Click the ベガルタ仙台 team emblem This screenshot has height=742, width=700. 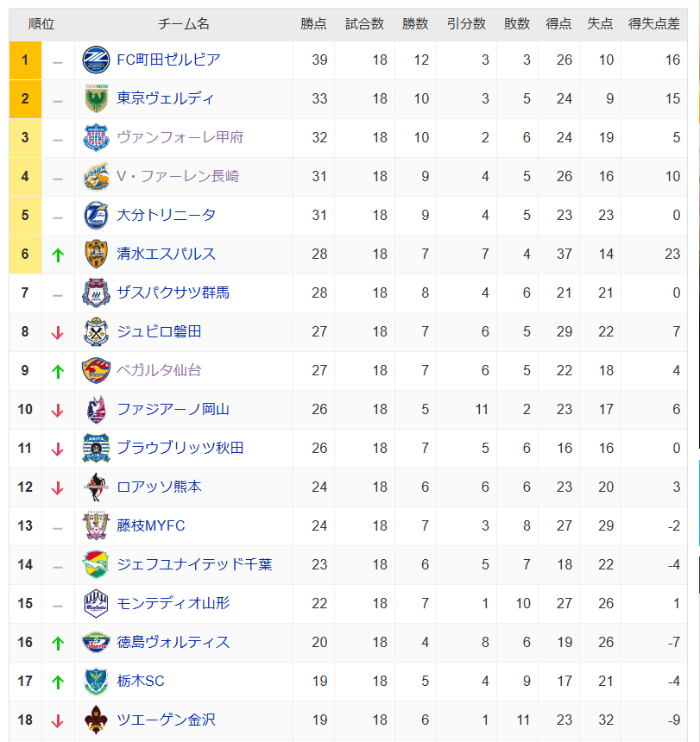pyautogui.click(x=96, y=370)
